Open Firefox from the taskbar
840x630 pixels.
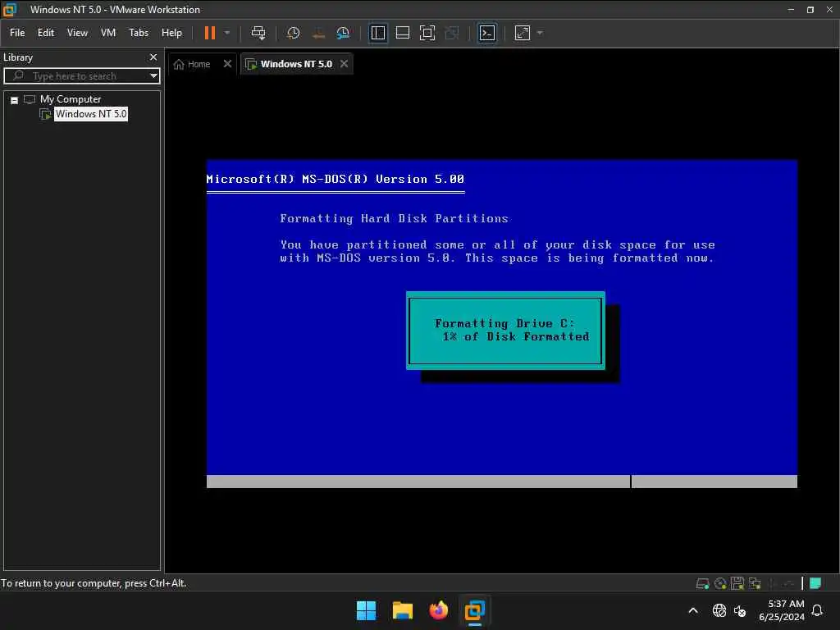point(439,610)
